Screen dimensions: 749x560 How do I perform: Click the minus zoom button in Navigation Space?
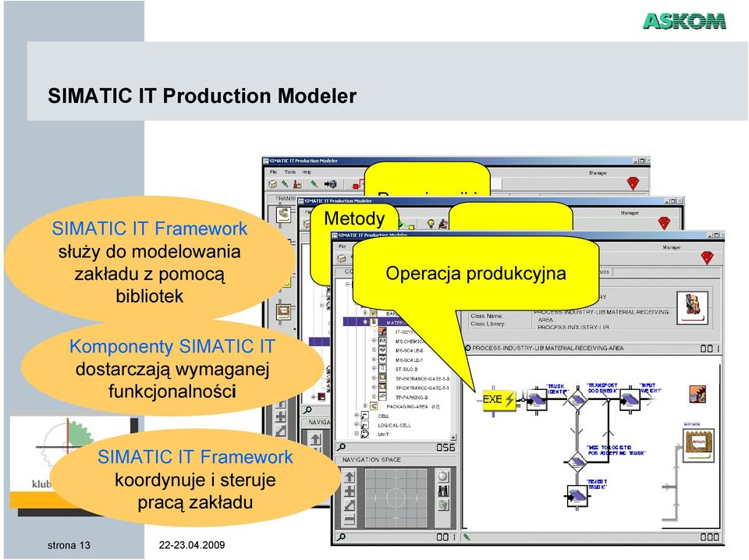[350, 520]
